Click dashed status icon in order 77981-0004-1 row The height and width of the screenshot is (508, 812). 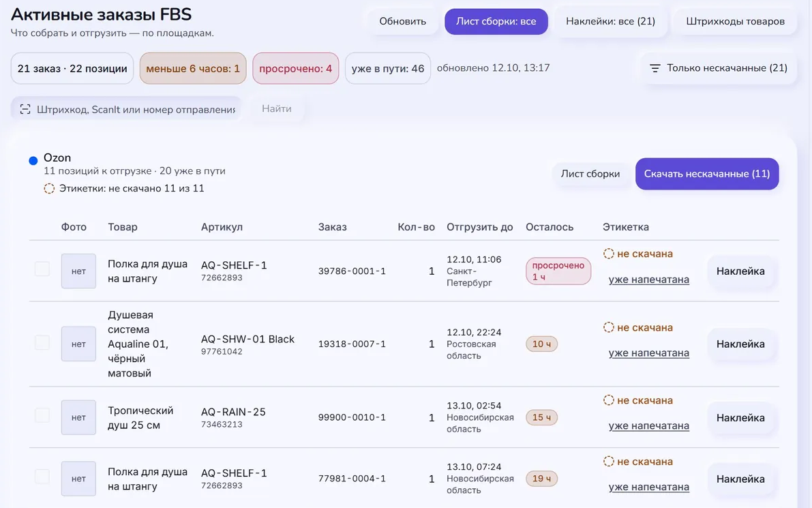click(x=608, y=462)
